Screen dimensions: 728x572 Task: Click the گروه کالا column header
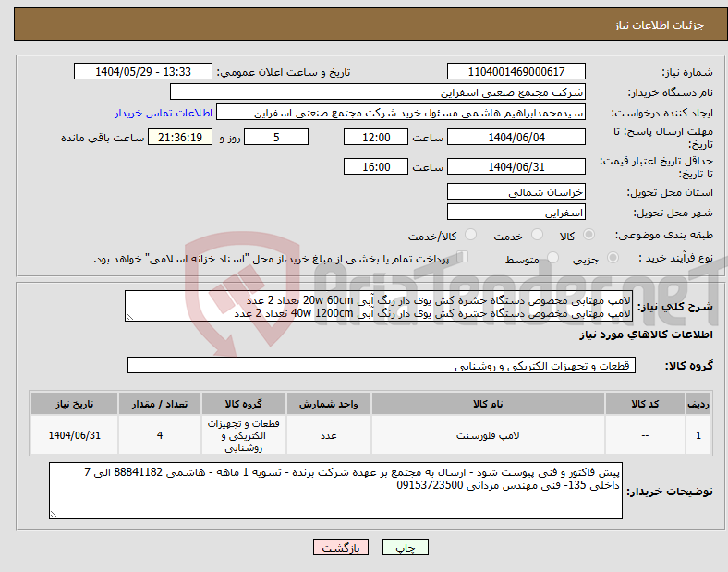pos(244,404)
